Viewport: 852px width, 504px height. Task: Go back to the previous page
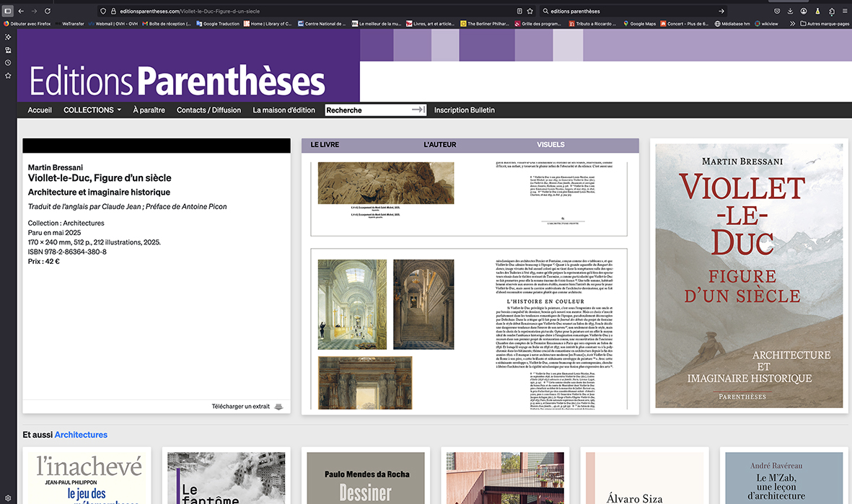tap(21, 11)
